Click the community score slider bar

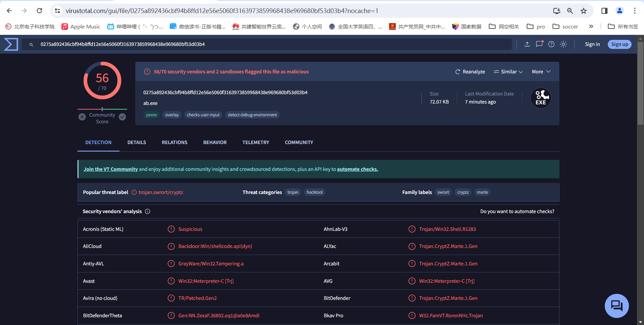102,109
